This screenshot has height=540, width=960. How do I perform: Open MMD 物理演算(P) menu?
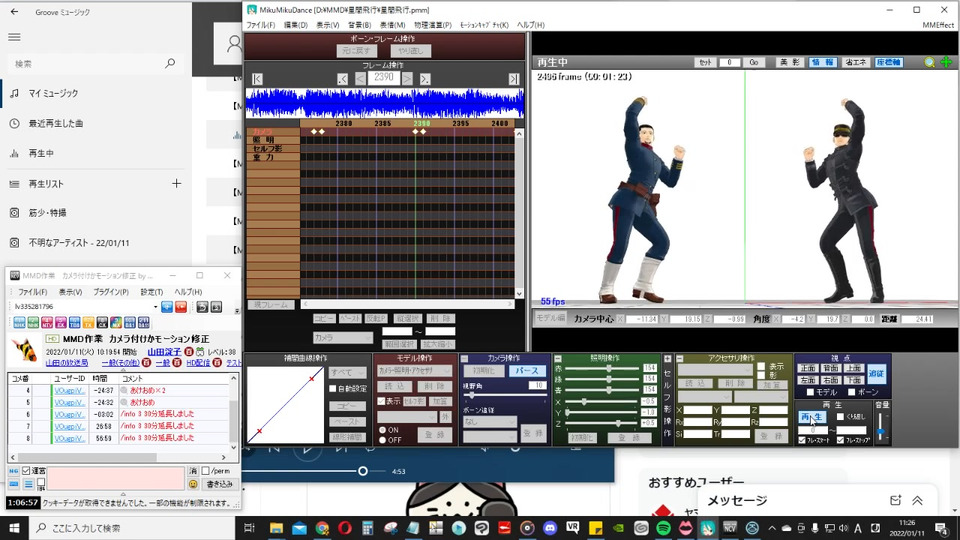(432, 25)
